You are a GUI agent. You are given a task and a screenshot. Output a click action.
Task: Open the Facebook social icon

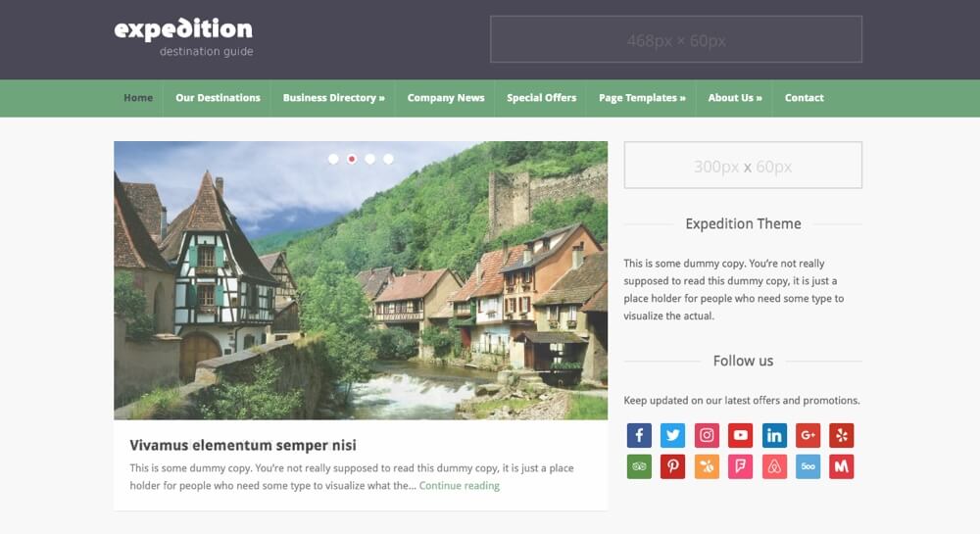639,435
